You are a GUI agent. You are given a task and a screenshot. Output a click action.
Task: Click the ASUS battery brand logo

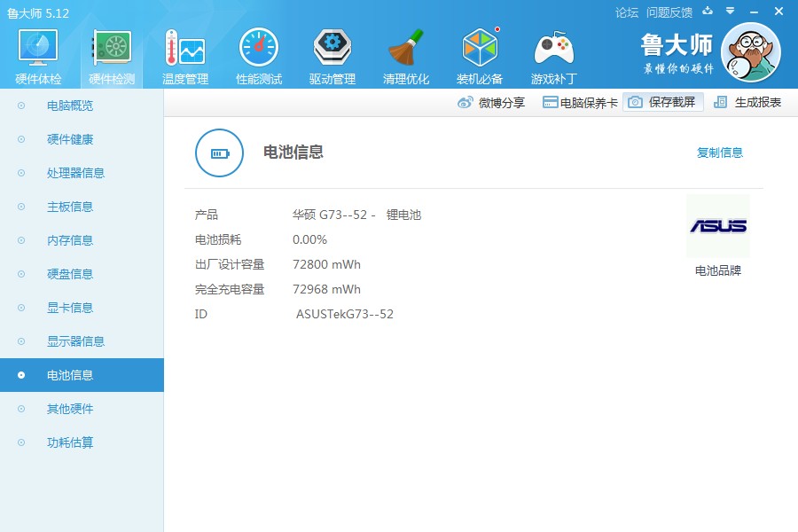pyautogui.click(x=717, y=226)
